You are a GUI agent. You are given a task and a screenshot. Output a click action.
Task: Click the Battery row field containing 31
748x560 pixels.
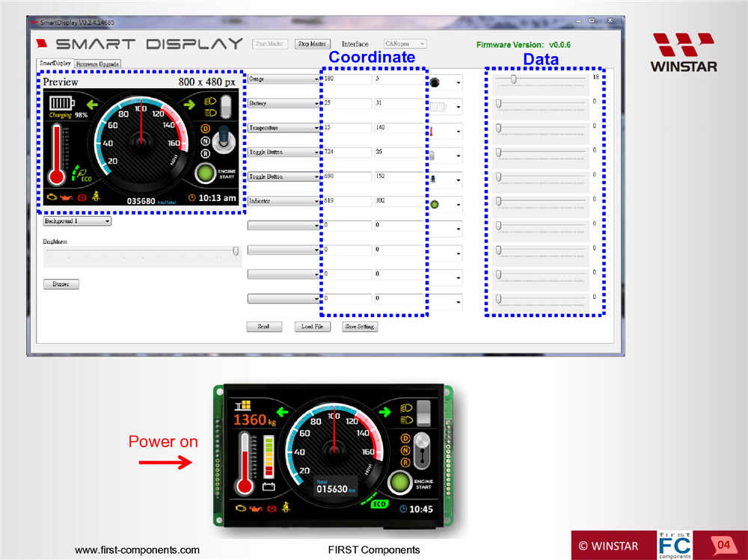pyautogui.click(x=399, y=103)
